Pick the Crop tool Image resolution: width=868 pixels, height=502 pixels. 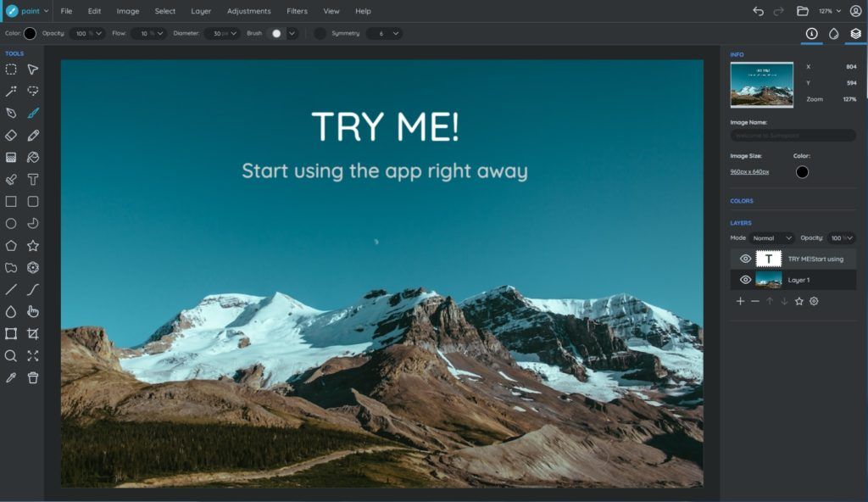33,333
